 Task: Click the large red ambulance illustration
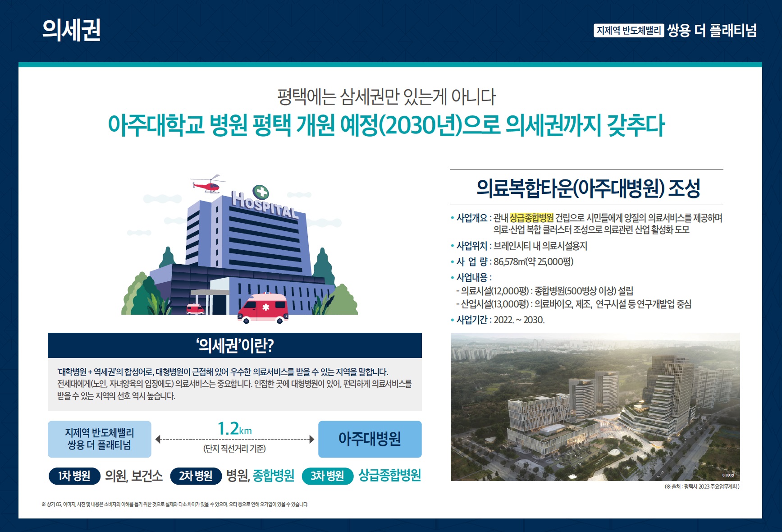point(263,308)
